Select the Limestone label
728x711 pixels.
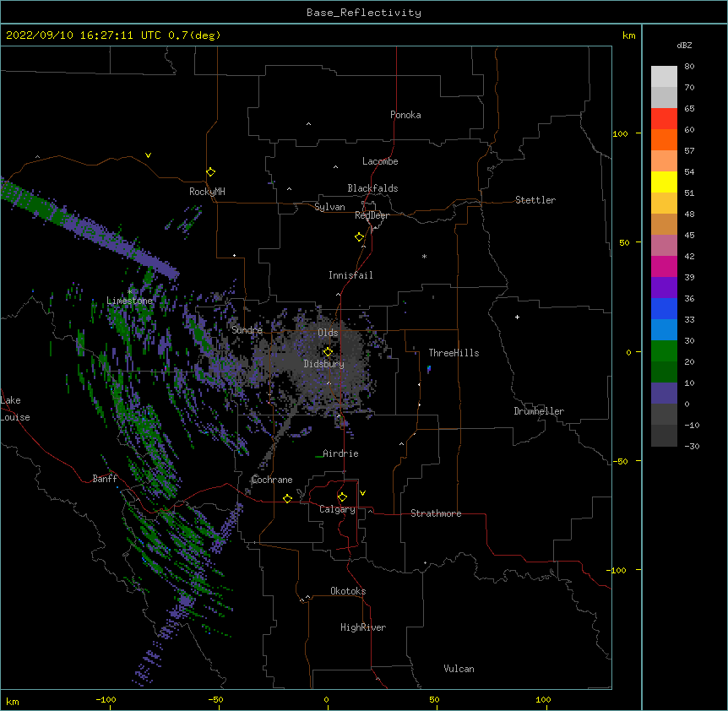129,301
